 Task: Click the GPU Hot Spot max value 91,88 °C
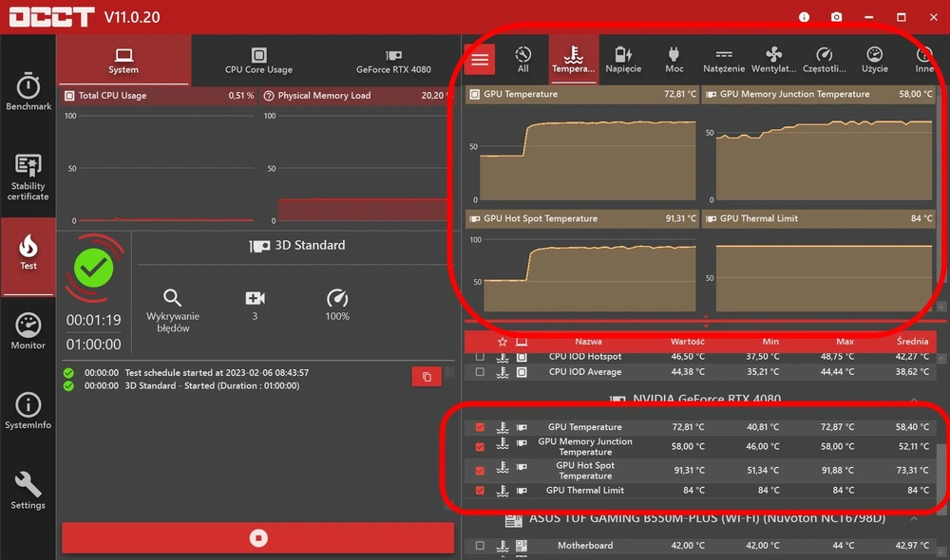click(x=837, y=471)
